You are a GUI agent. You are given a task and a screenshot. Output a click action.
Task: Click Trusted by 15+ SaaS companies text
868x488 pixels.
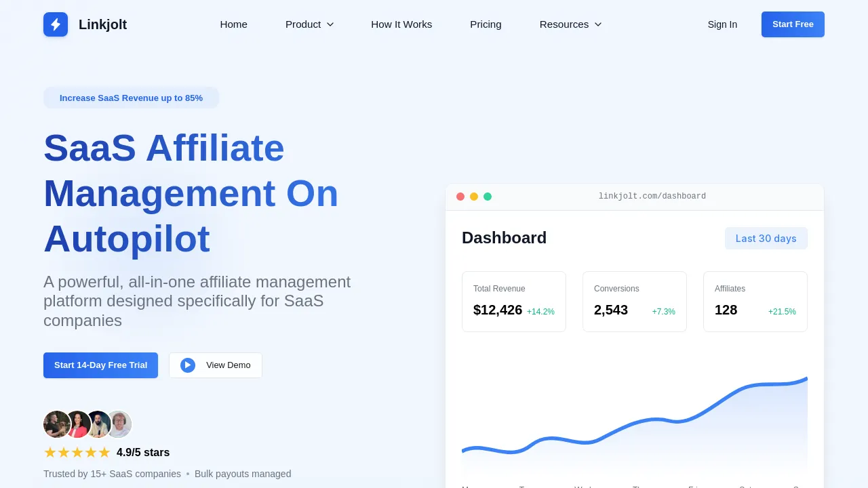(112, 474)
